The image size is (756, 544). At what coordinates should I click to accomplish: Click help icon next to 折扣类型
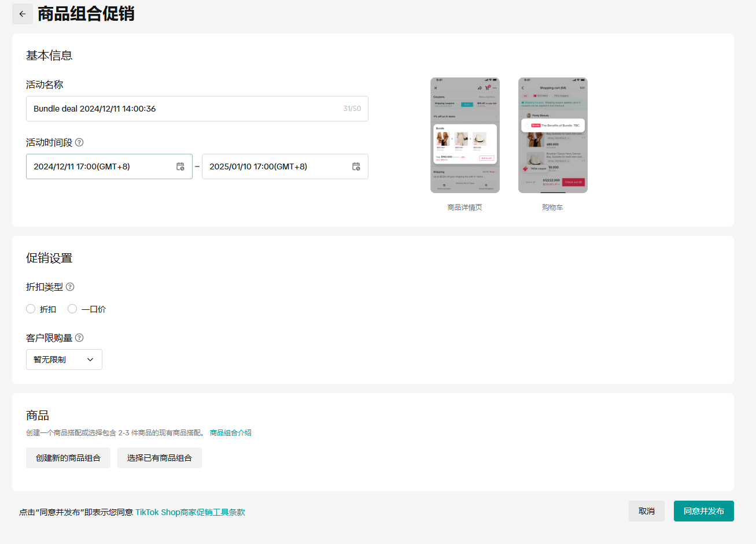[x=70, y=287]
